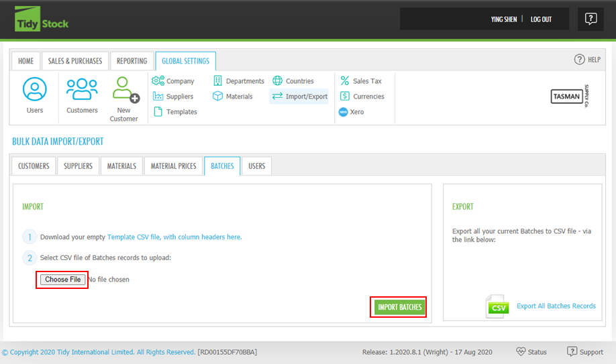Viewport: 616px width, 364px height.
Task: Open Sales Tax settings
Action: tap(361, 81)
